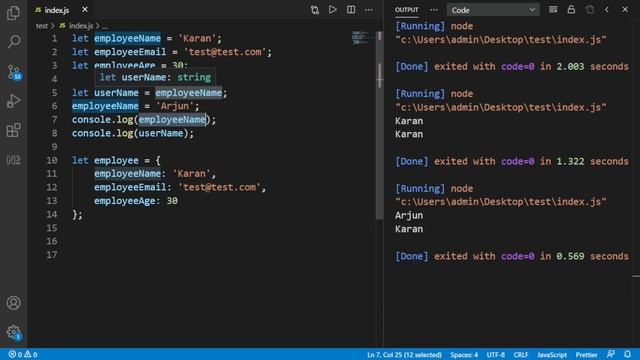Change indentation via Spaces: 4
Screen dimensions: 640x360
[x=464, y=355]
